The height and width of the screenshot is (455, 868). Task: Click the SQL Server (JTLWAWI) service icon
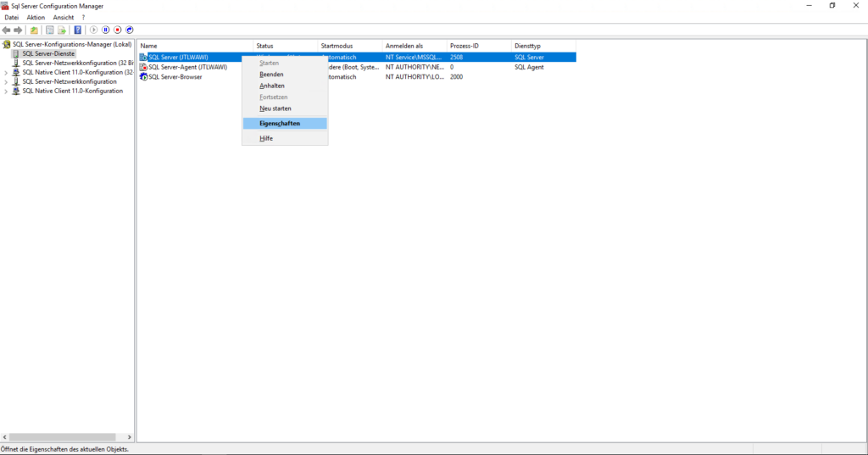(x=143, y=57)
